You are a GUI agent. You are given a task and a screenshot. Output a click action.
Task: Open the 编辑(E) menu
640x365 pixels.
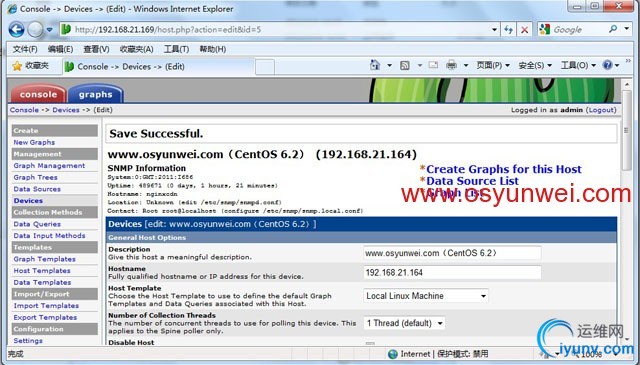(x=60, y=49)
